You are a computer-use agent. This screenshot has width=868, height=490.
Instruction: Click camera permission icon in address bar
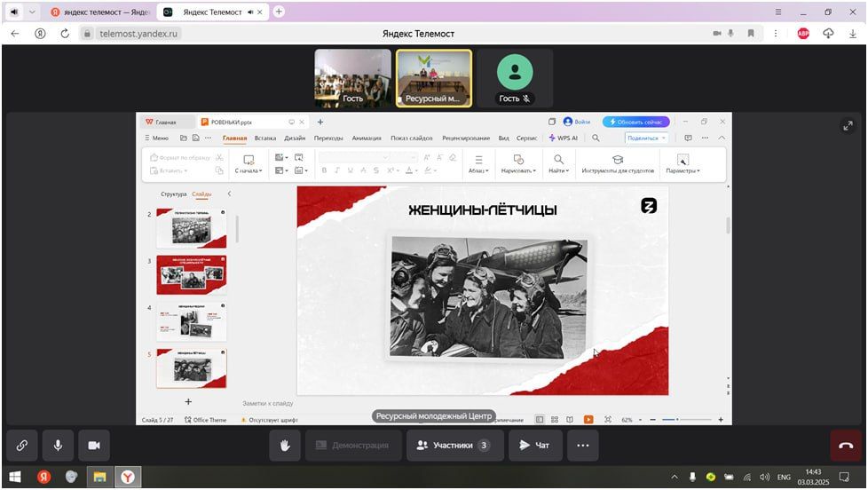717,33
